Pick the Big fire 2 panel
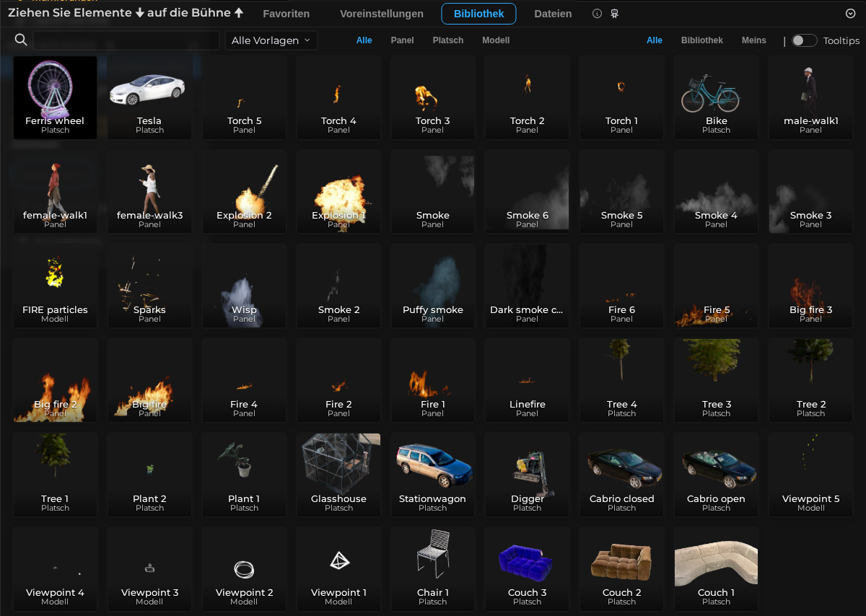 click(55, 381)
